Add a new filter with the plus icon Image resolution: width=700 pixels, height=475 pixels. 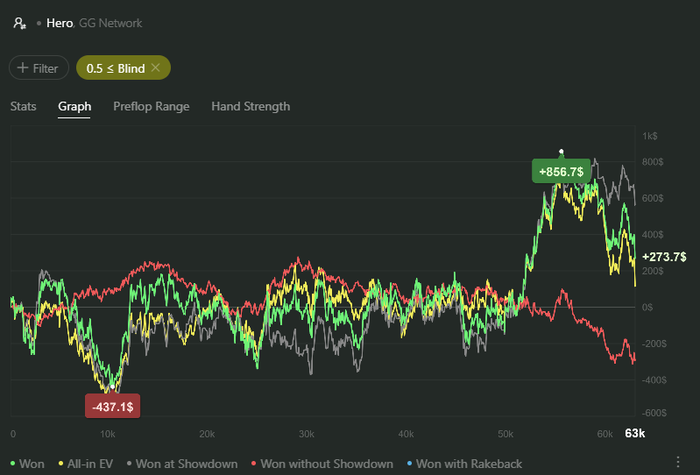click(x=22, y=67)
